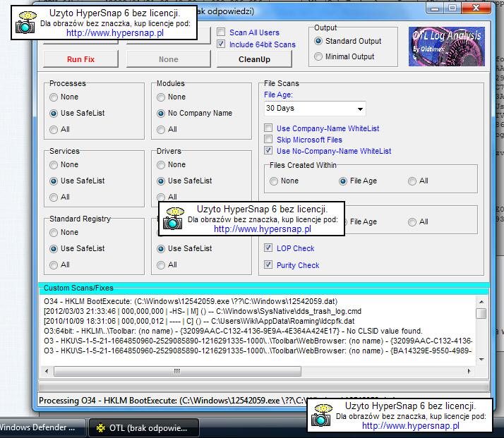Click the OTL Log Analysis banner image
This screenshot has height=438, width=504.
446,47
